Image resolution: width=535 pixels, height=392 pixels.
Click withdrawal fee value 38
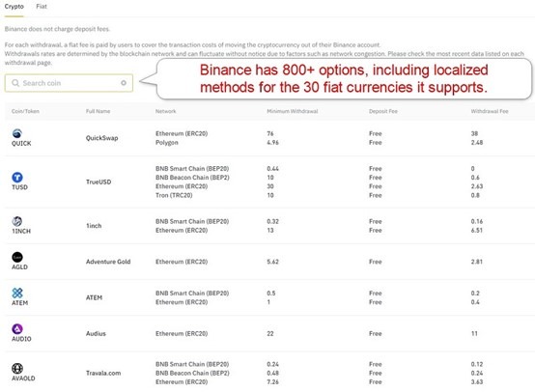point(474,133)
